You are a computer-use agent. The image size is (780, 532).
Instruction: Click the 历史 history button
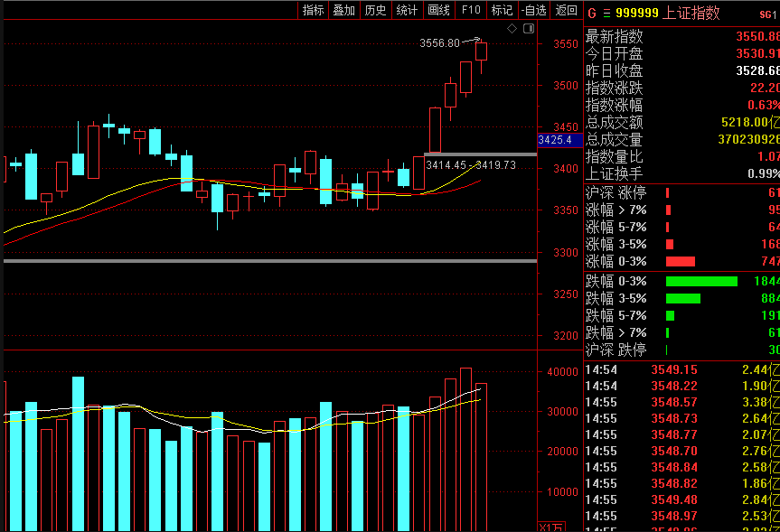pos(376,10)
